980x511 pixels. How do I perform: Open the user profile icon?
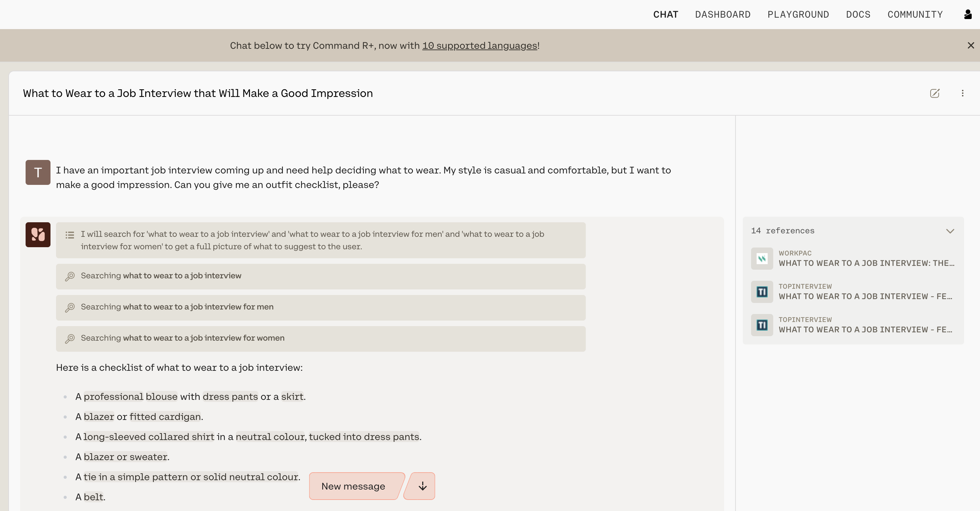click(x=968, y=15)
